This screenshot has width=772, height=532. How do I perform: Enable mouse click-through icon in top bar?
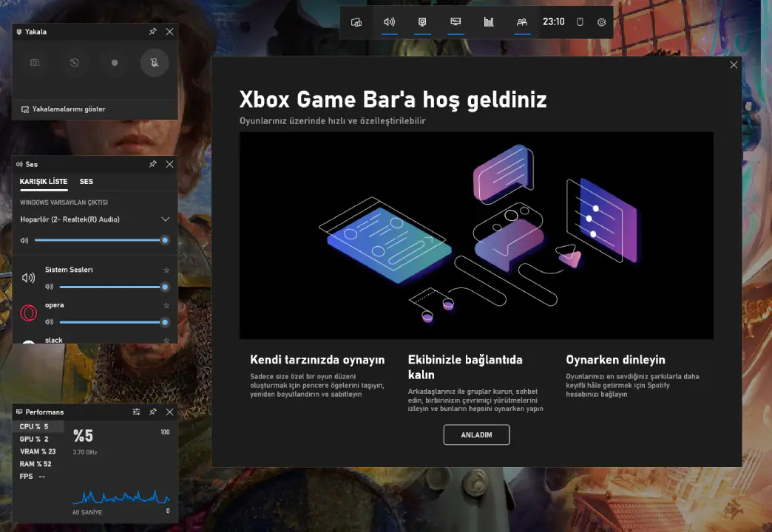(580, 22)
